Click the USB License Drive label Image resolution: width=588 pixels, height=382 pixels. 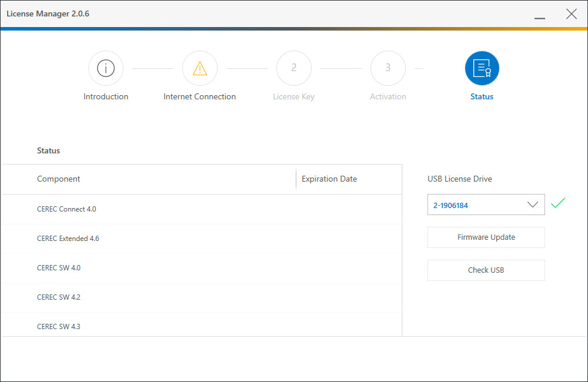[460, 179]
